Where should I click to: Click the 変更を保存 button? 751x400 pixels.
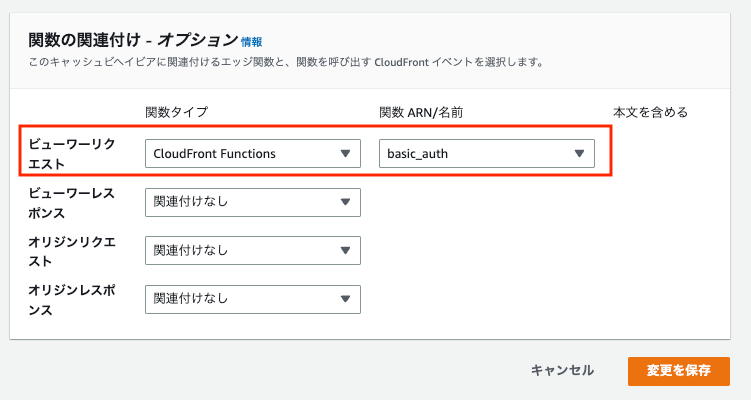click(679, 371)
